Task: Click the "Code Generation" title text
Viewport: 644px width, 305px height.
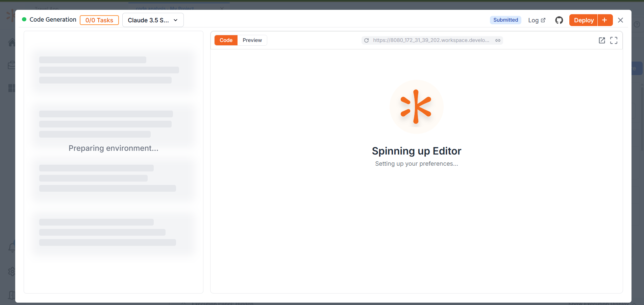Action: (53, 20)
